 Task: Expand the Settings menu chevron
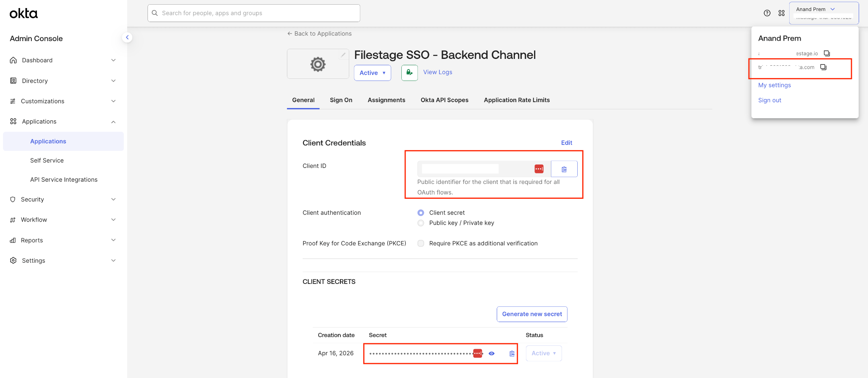pos(113,260)
